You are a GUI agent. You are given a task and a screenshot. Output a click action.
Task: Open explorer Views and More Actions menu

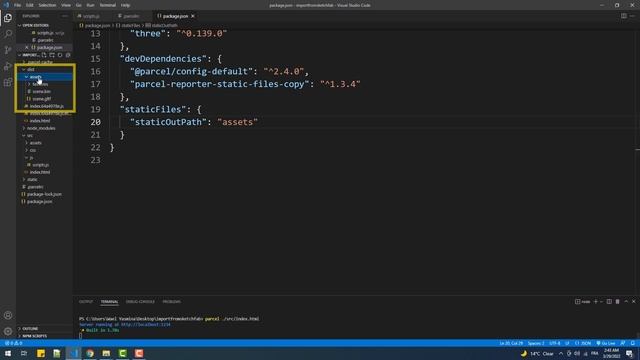[x=64, y=16]
